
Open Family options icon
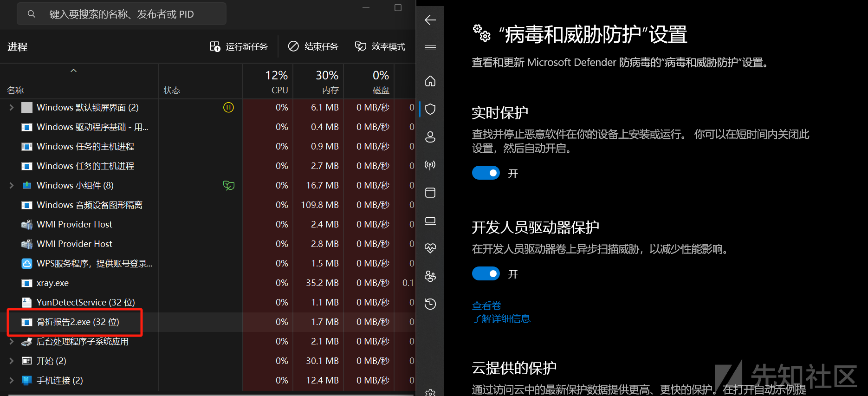430,276
